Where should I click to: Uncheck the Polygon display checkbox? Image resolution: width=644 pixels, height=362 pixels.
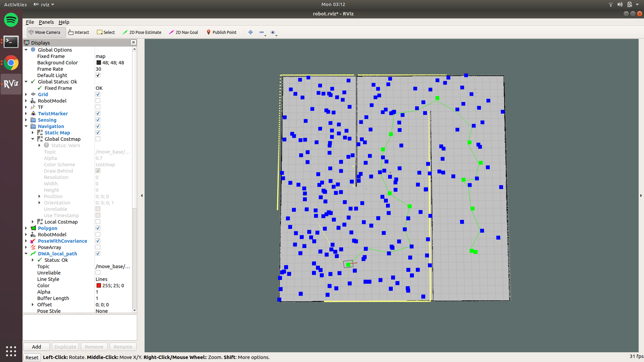[x=98, y=228]
